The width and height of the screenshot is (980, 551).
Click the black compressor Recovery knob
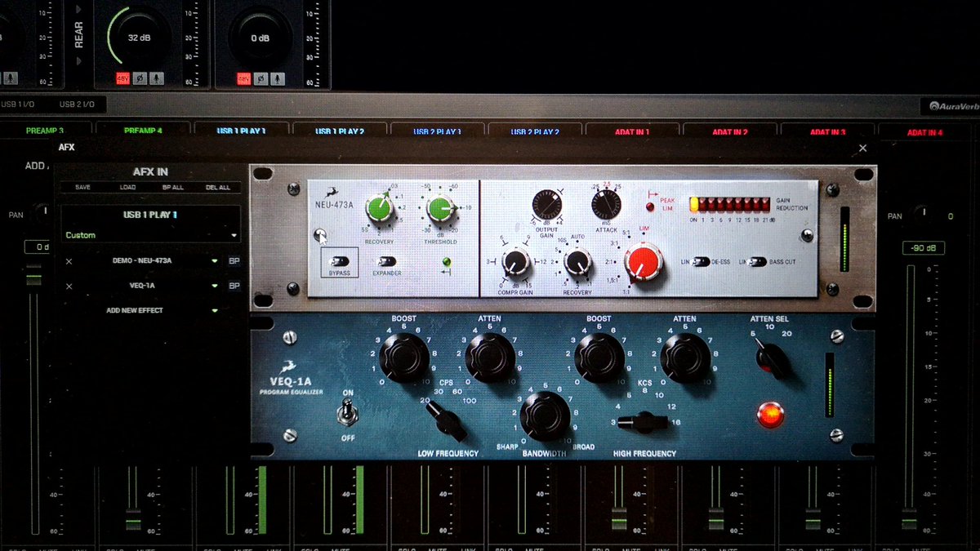point(577,262)
